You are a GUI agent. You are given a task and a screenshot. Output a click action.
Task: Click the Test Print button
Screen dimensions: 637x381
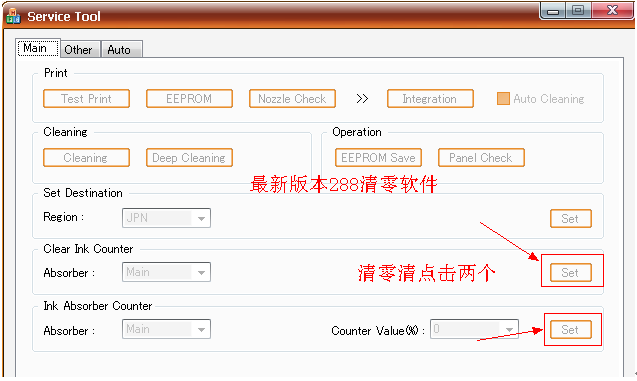[x=87, y=99]
